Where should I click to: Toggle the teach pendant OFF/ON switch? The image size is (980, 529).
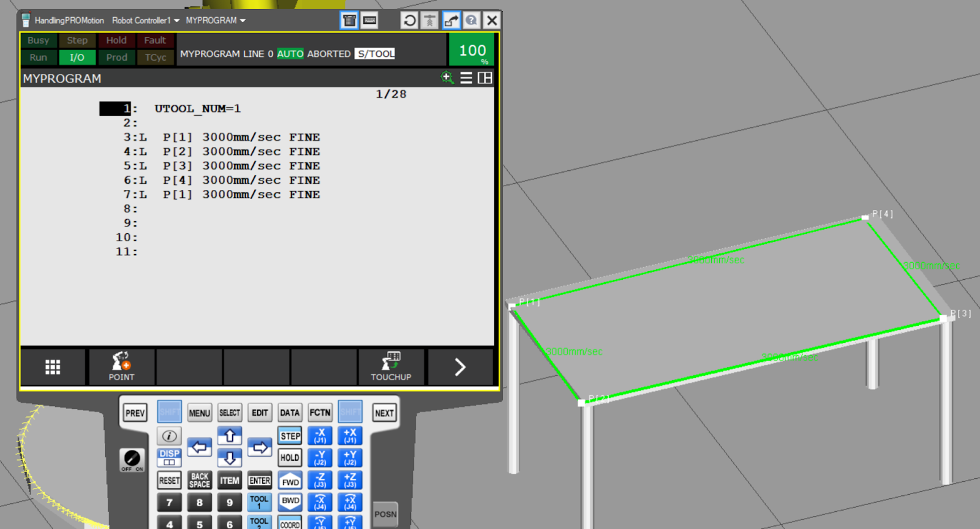[x=132, y=460]
